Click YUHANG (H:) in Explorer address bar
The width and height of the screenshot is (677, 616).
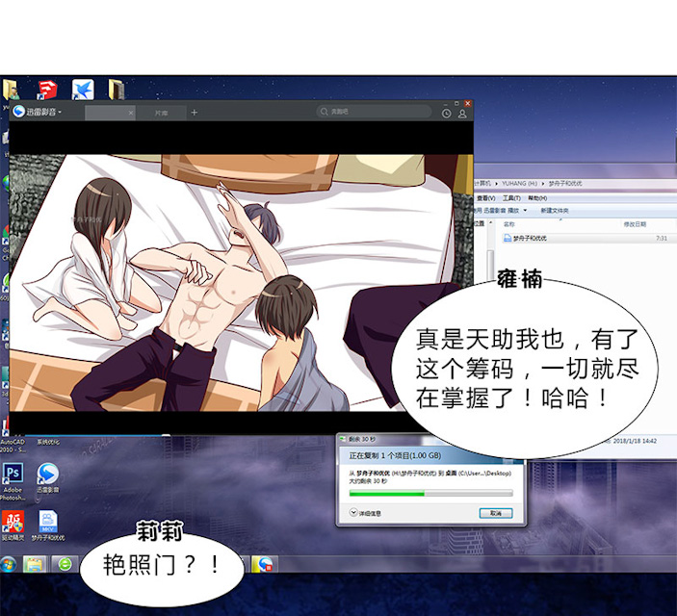coord(519,184)
